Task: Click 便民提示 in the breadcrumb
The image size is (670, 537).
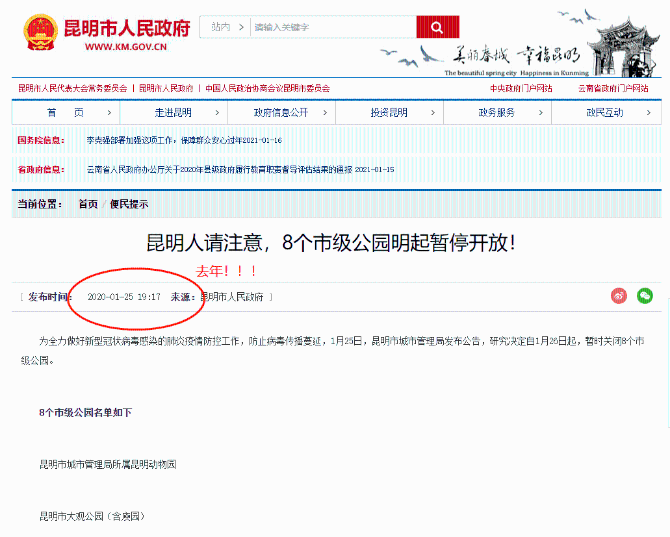Action: [129, 204]
